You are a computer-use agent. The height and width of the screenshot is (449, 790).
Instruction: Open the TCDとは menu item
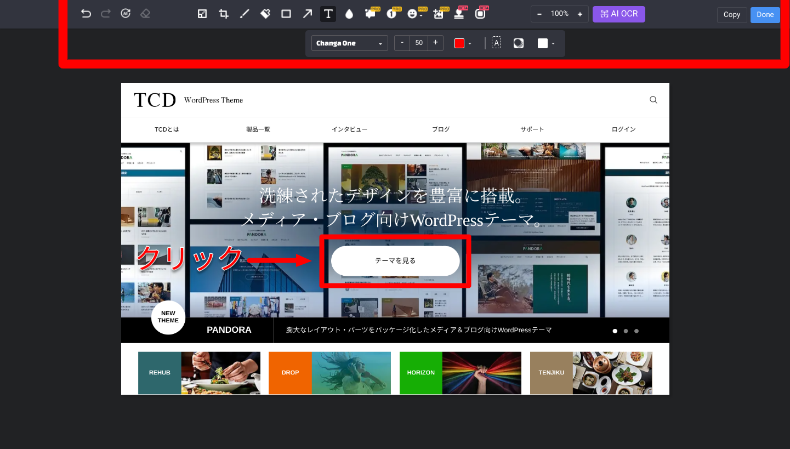[x=167, y=130]
